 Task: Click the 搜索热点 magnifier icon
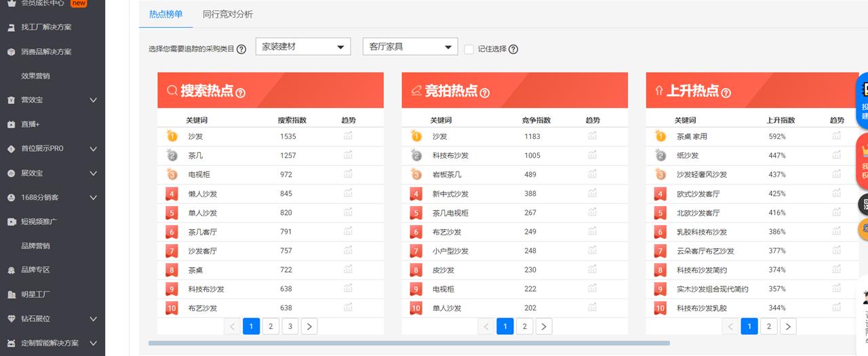(x=172, y=90)
